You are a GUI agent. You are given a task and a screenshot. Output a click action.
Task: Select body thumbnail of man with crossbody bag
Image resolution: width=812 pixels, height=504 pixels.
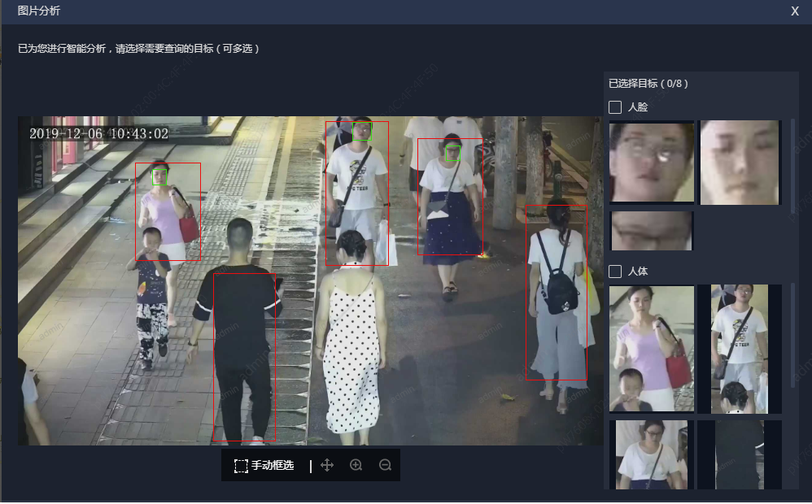pos(740,349)
